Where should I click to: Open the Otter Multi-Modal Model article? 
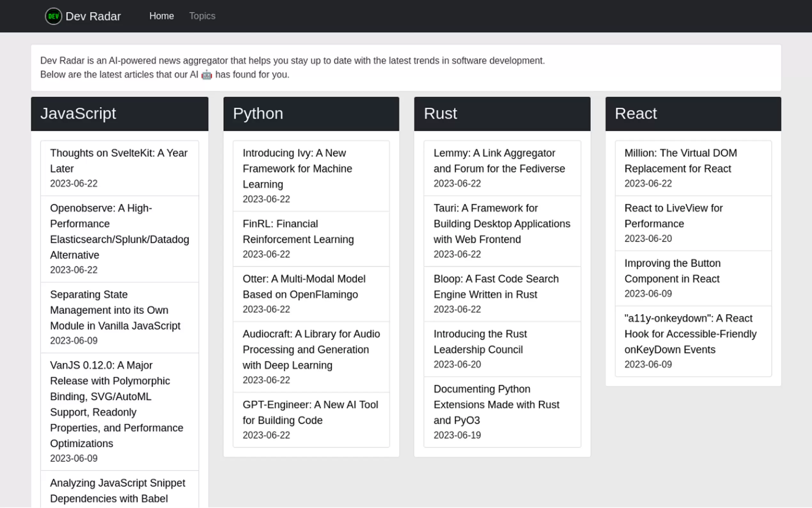click(x=303, y=287)
